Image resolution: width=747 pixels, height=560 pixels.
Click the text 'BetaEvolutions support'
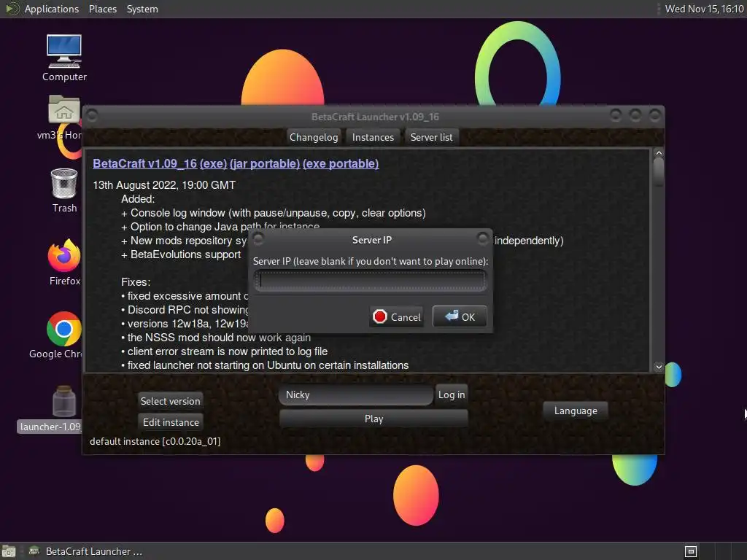coord(186,254)
